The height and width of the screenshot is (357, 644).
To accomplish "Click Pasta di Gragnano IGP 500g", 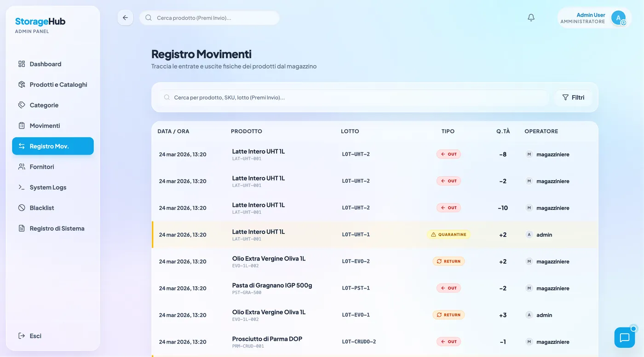I will tap(272, 285).
